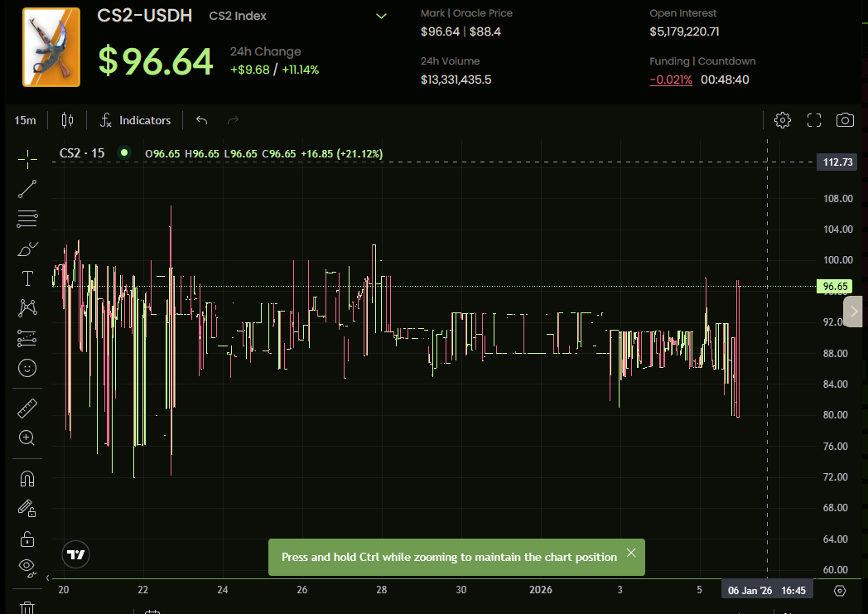Open the 15m timeframe selector
The image size is (868, 614).
(25, 120)
